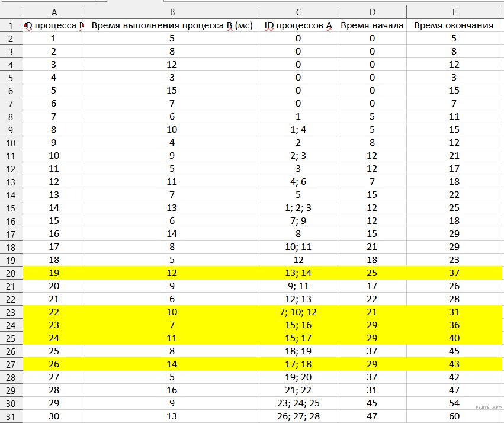Screen dimensions: 504x423
Task: Select column B header
Action: (x=172, y=12)
